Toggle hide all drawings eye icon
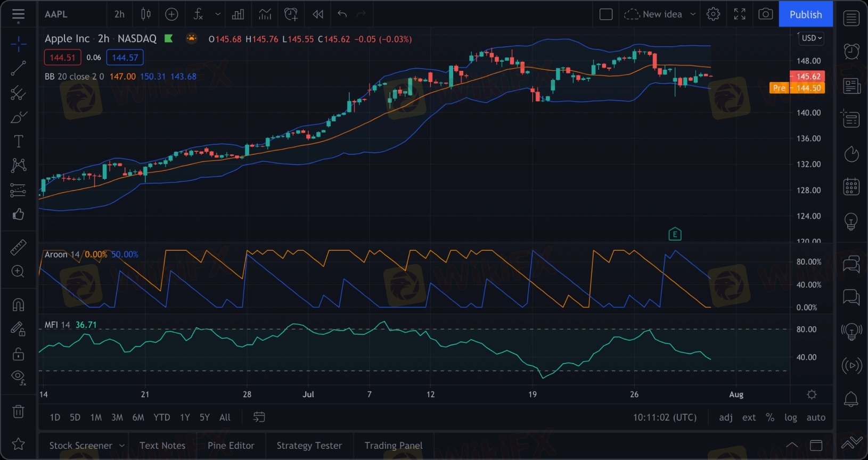Image resolution: width=868 pixels, height=460 pixels. pos(18,377)
